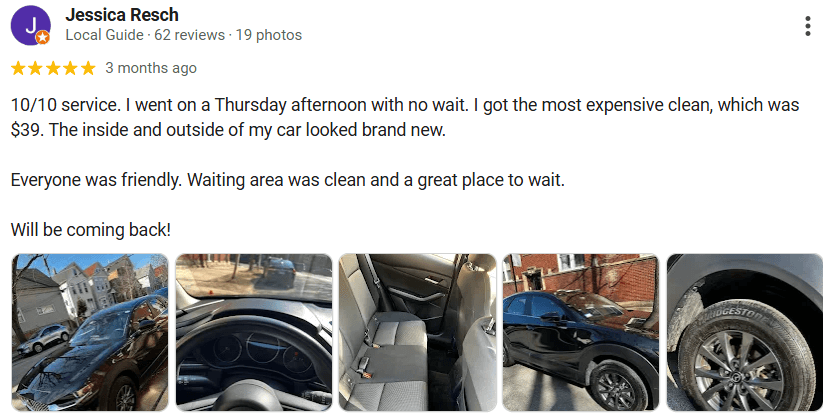Open the back seat interior photo
832x416 pixels.
(418, 333)
